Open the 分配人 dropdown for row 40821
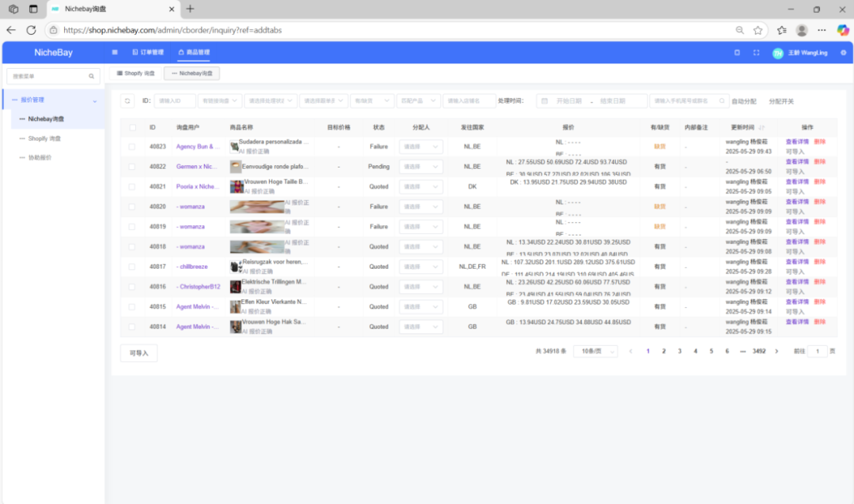Viewport: 854px width, 504px height. (421, 186)
